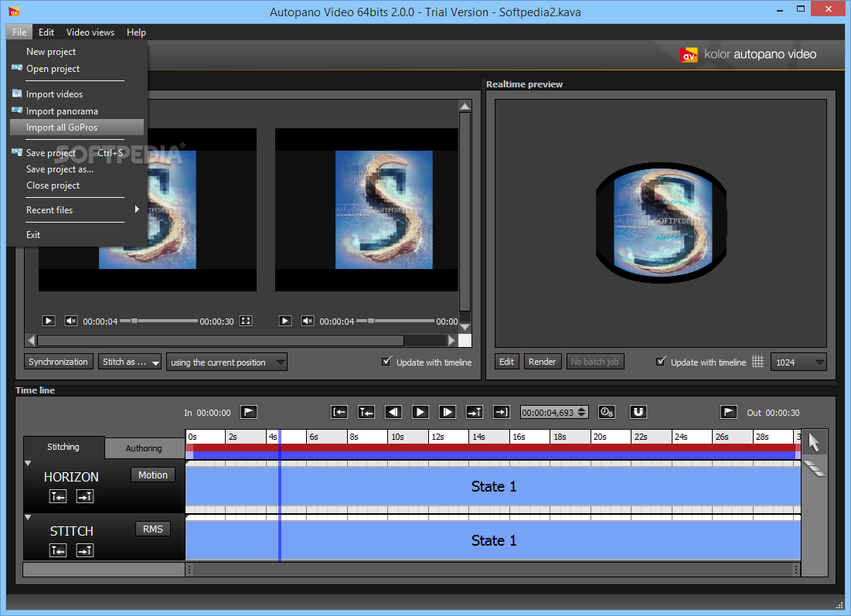Collapse the HORIZON track triangle
851x616 pixels.
(28, 464)
